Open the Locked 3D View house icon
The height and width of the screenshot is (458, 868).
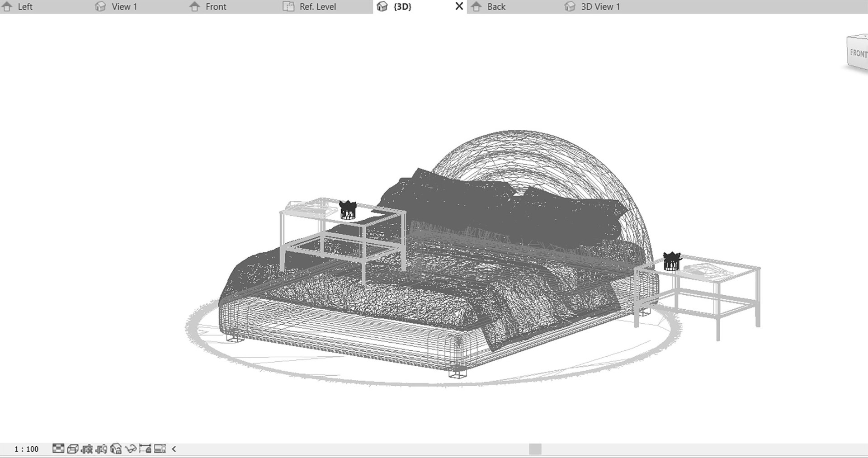click(x=116, y=449)
